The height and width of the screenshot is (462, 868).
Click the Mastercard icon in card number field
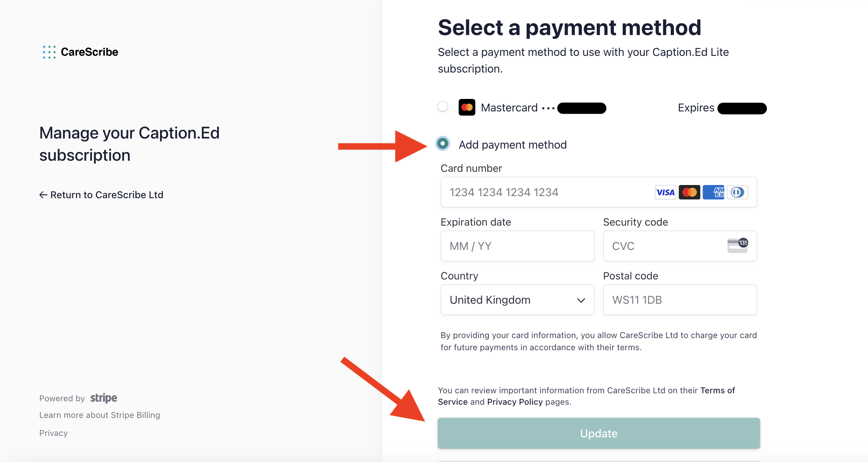689,192
